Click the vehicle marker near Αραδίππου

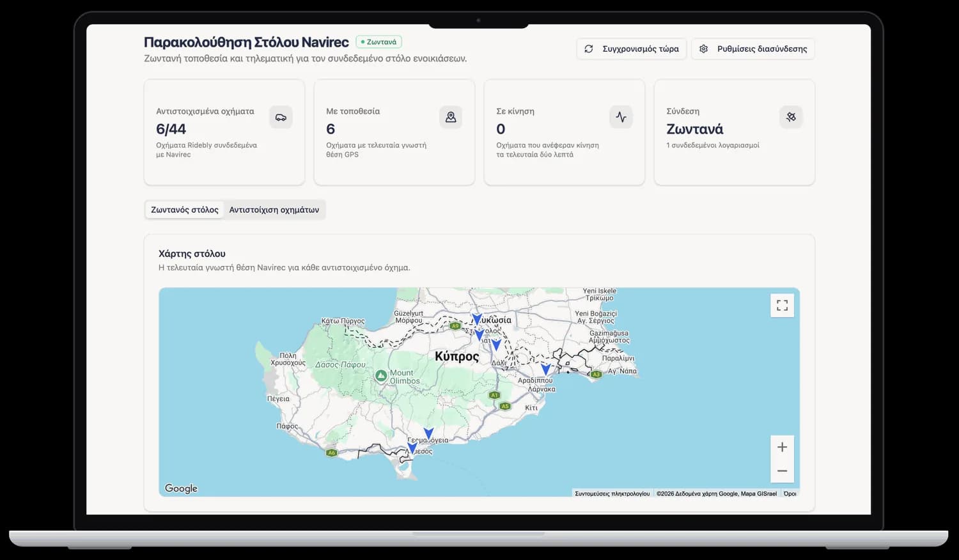click(x=545, y=369)
